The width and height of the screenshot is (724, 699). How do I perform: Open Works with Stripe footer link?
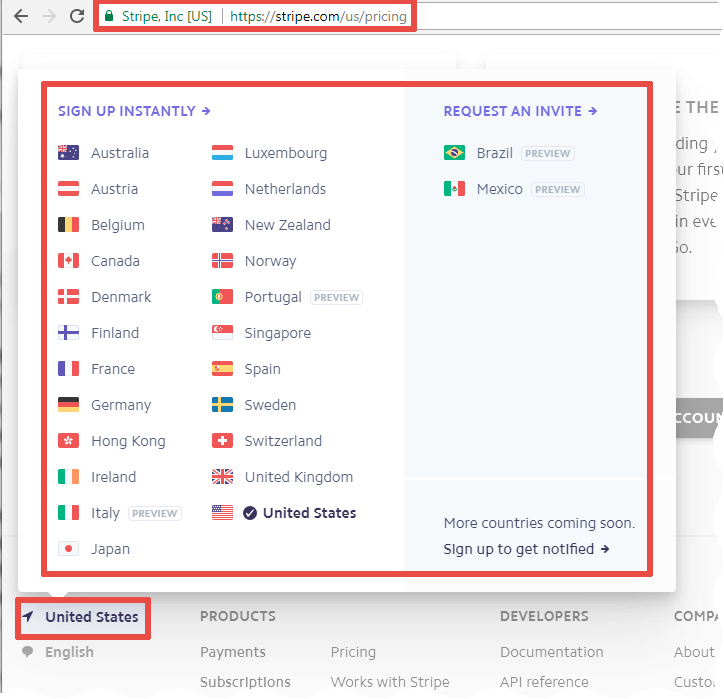click(390, 682)
